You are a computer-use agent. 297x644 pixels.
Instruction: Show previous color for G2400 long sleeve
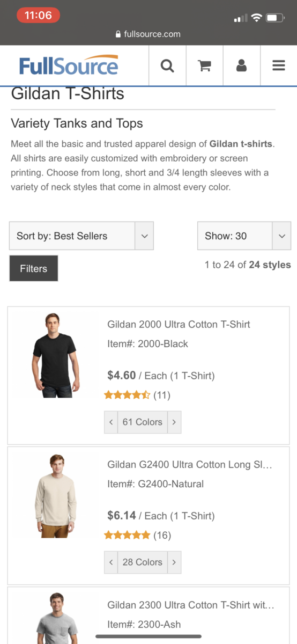[111, 562]
